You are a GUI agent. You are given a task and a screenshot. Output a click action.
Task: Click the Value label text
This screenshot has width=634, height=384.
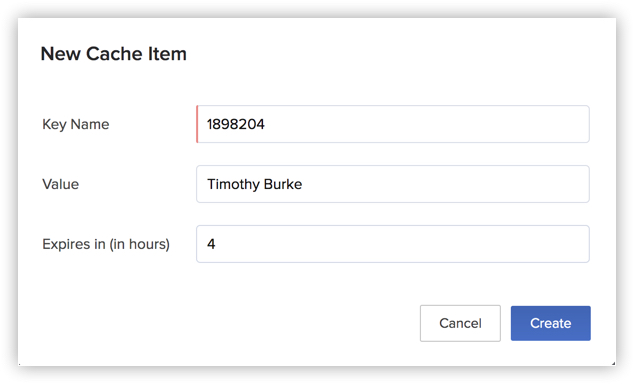[x=61, y=184]
